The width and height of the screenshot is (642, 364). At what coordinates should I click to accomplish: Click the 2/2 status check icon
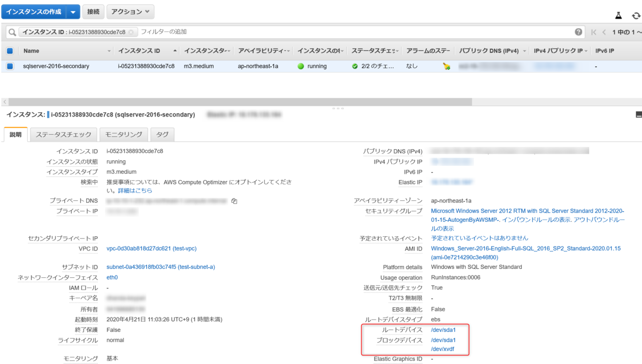coord(355,66)
